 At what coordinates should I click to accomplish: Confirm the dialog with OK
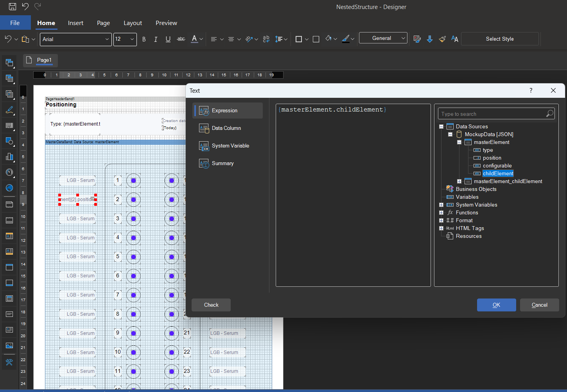pyautogui.click(x=496, y=305)
